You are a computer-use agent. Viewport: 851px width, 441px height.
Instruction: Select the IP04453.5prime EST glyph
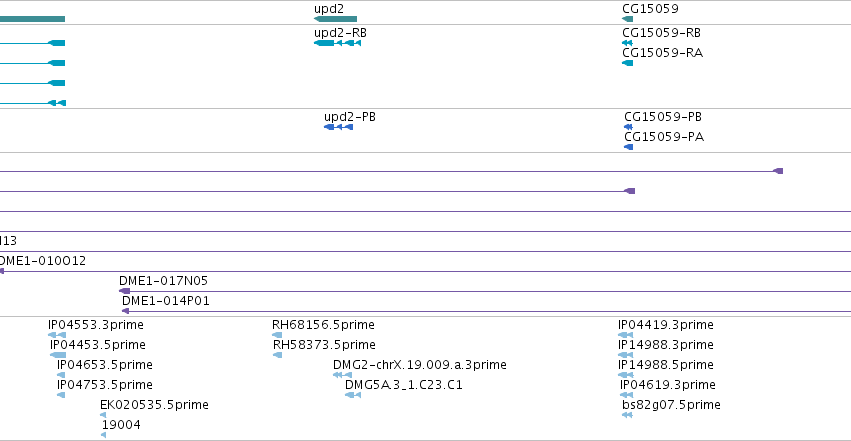tap(58, 355)
